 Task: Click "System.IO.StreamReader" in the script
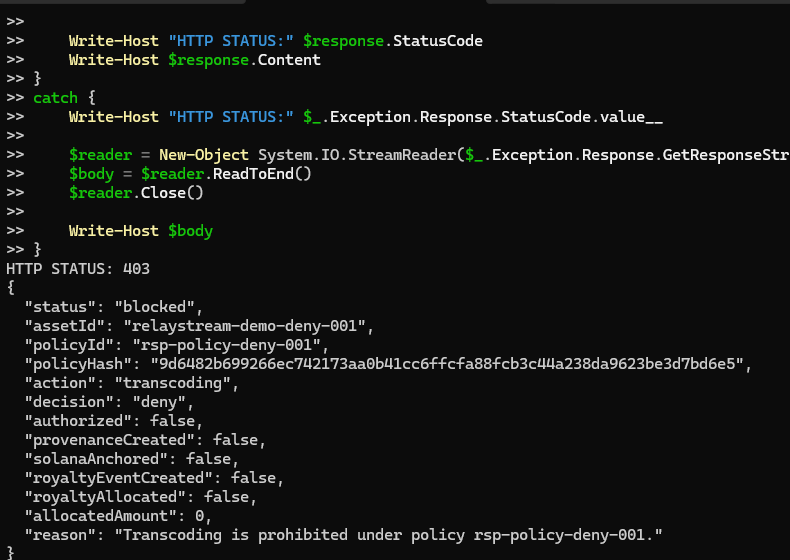pyautogui.click(x=357, y=155)
